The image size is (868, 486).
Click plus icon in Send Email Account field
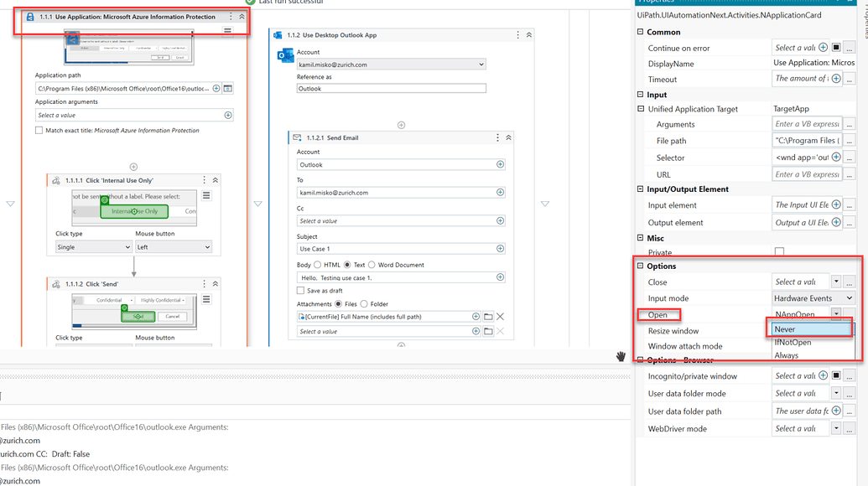pyautogui.click(x=501, y=164)
